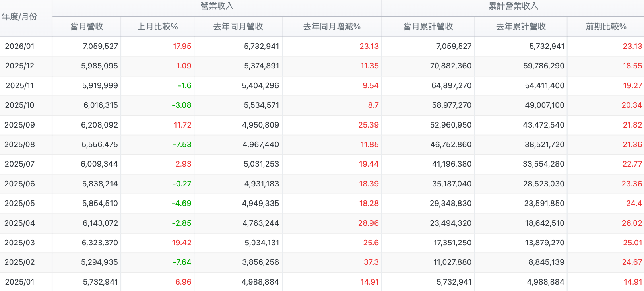Click monthly revenue value 6,208,092

click(x=99, y=125)
